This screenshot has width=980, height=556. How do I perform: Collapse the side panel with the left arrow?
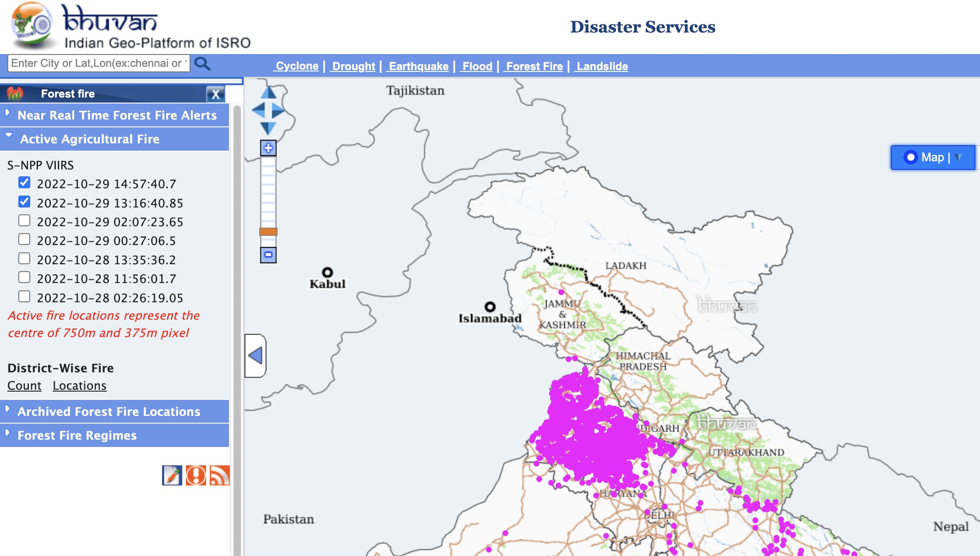coord(256,356)
